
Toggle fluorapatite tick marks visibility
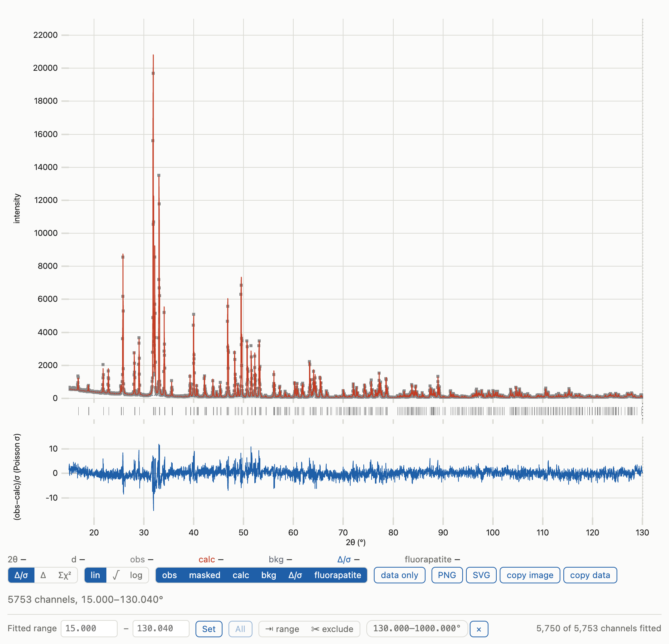337,575
